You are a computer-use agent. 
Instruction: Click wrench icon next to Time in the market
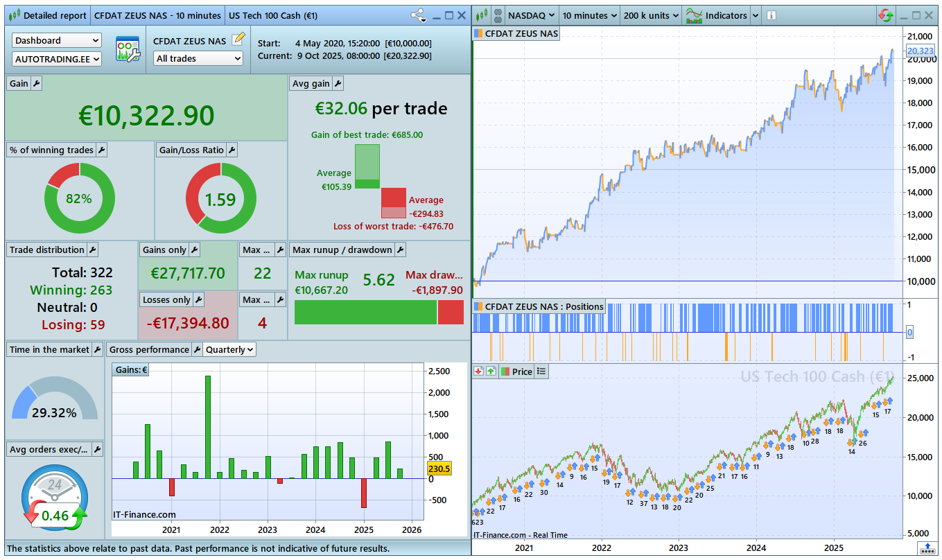(97, 349)
